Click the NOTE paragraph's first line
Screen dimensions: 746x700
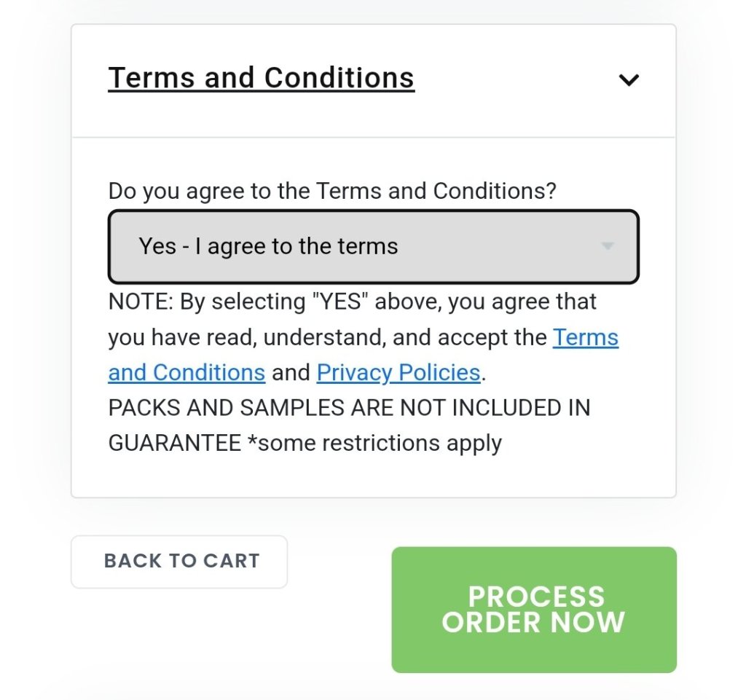pyautogui.click(x=352, y=302)
